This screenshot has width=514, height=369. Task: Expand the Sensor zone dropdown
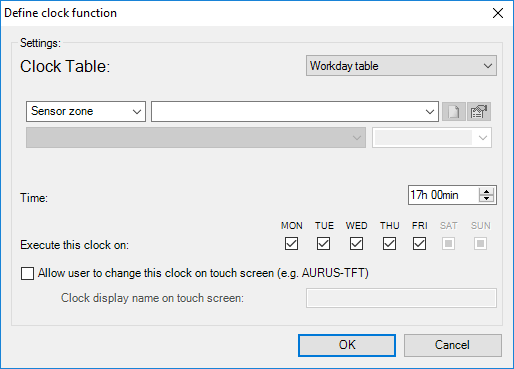pyautogui.click(x=86, y=111)
